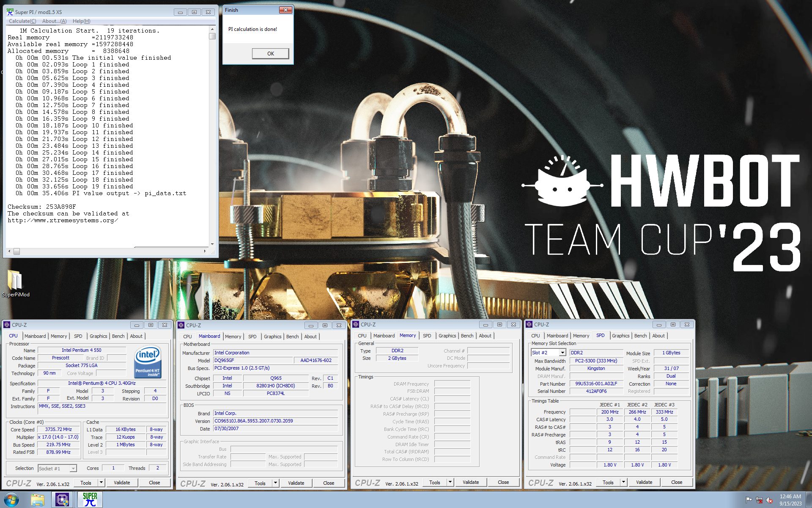
Task: Open File Explorer from the taskbar
Action: point(38,500)
